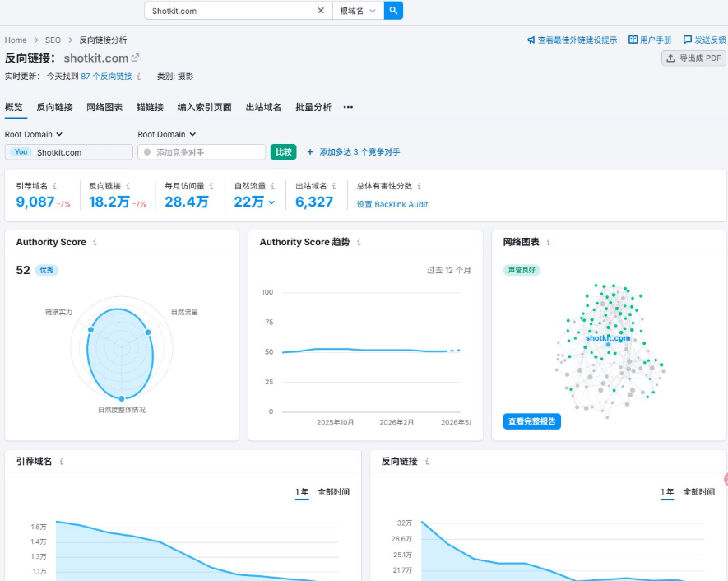Click the Shotkit.com search input
The height and width of the screenshot is (581, 728).
coord(232,11)
